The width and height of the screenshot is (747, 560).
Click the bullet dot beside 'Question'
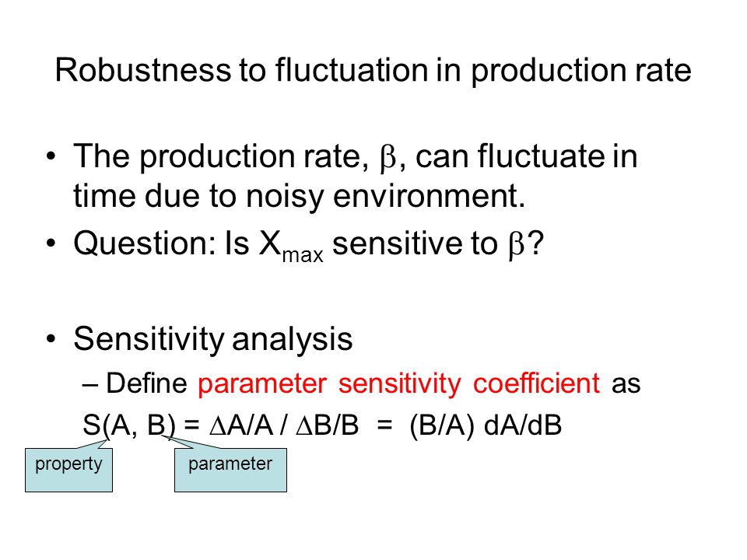coord(51,243)
